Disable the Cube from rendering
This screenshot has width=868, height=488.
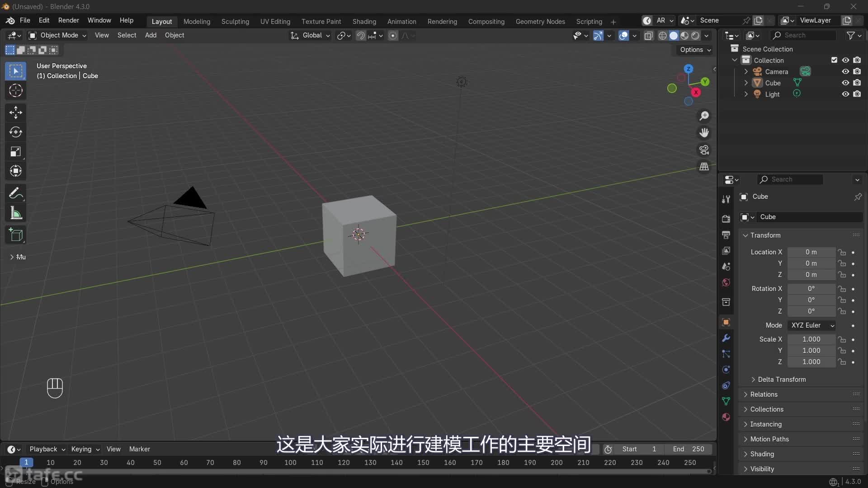tap(858, 83)
